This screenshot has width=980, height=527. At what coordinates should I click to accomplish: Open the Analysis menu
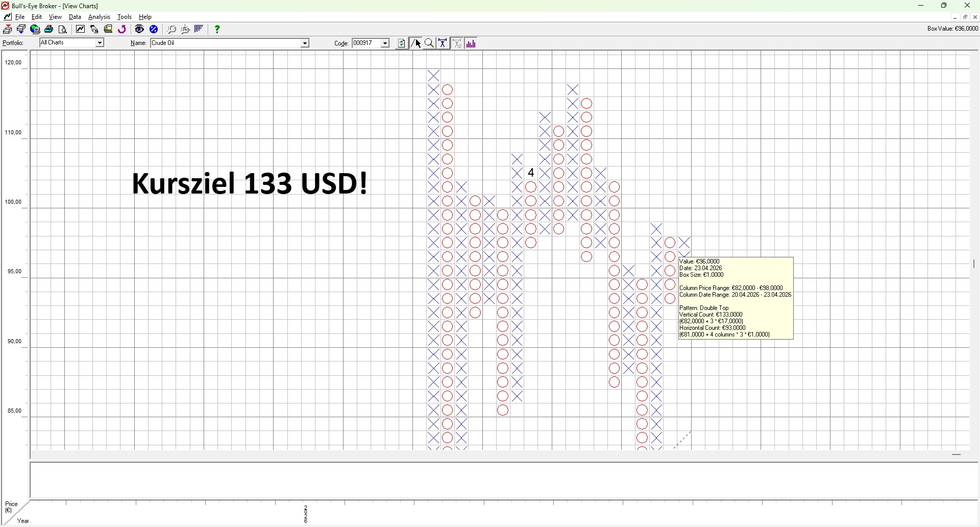[99, 17]
